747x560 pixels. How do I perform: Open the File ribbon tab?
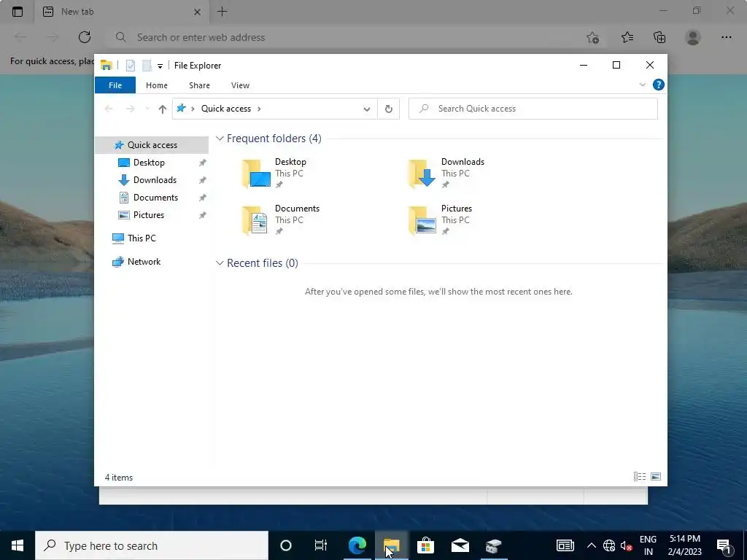(x=115, y=85)
